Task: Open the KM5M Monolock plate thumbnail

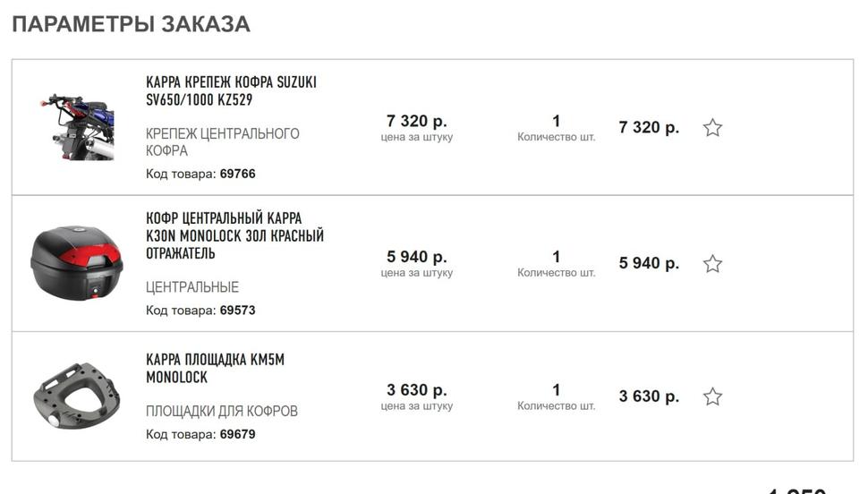Action: click(x=76, y=396)
